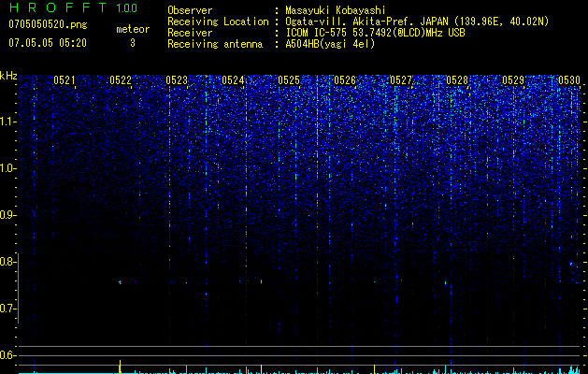Click the 0530 time marker
The height and width of the screenshot is (374, 588).
pos(569,80)
